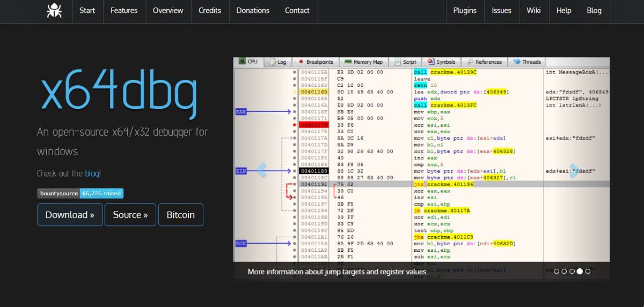Click the Bitcoin button
The width and height of the screenshot is (644, 307).
(181, 215)
